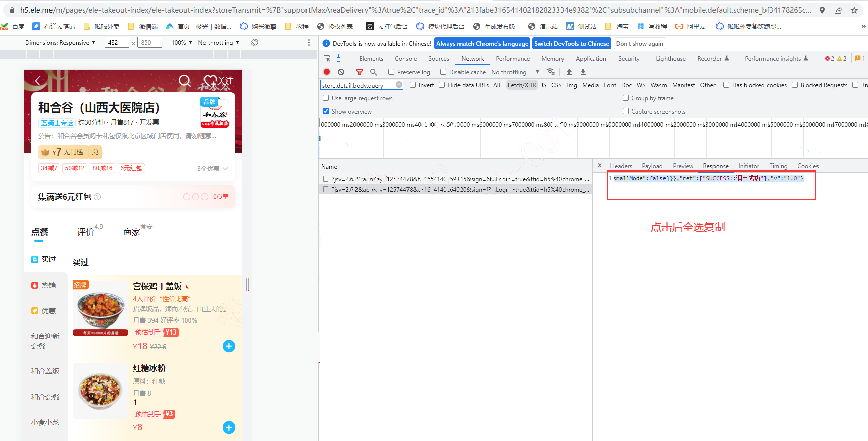Open search in the store page
This screenshot has height=441, width=868.
tap(185, 81)
